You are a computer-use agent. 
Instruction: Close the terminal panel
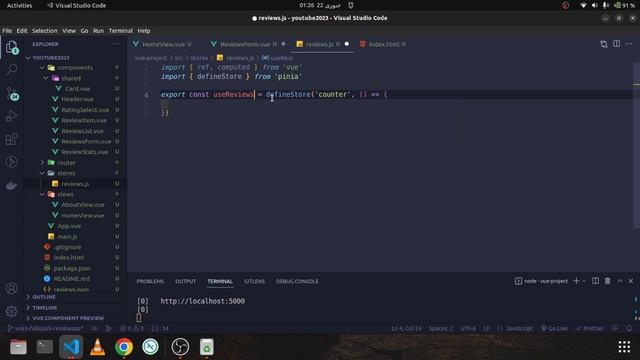pos(631,281)
